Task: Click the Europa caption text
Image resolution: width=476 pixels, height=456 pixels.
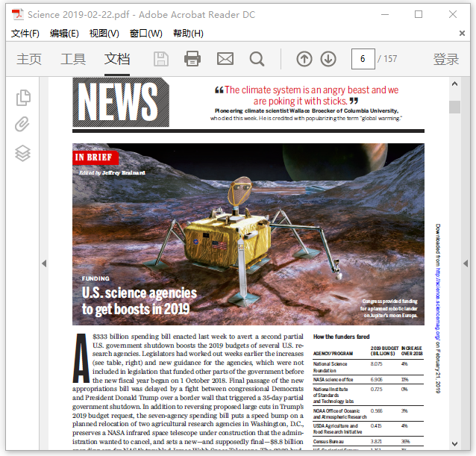Action: (389, 308)
